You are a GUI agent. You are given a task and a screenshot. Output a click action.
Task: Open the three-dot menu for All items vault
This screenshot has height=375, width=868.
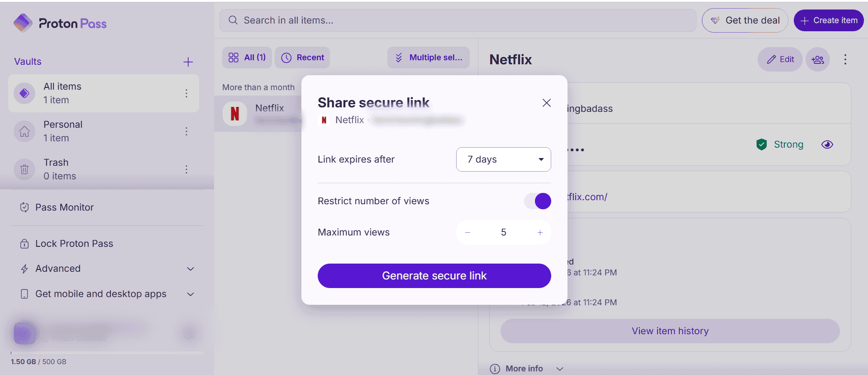click(186, 93)
